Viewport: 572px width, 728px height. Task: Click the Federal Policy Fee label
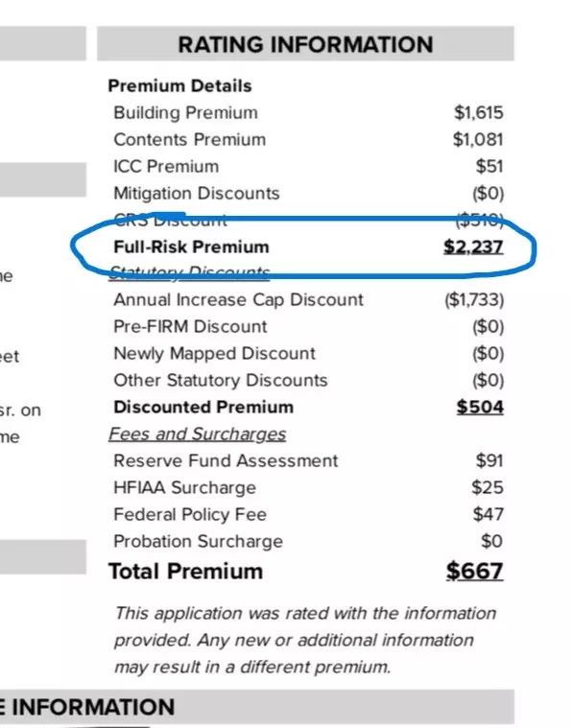click(190, 514)
